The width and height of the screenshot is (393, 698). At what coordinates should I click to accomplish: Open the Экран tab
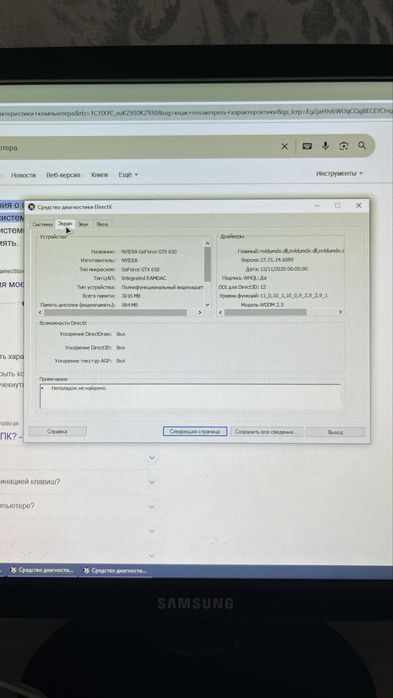(65, 224)
